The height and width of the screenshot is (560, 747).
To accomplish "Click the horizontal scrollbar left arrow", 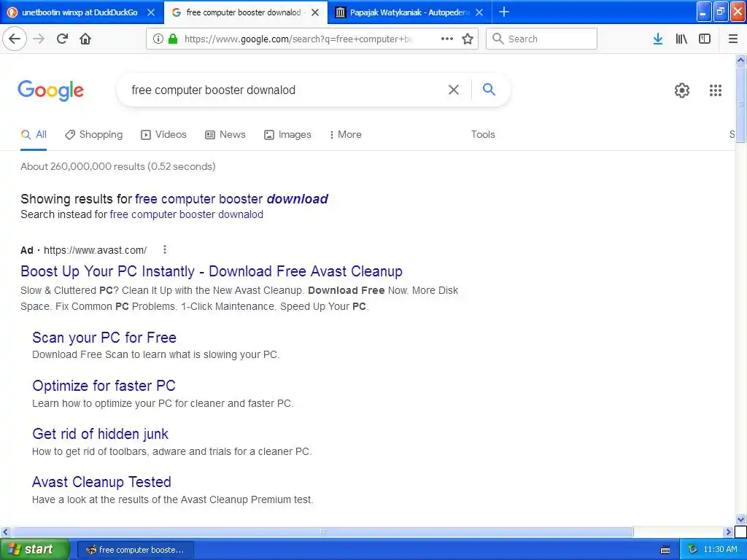I will (5, 532).
